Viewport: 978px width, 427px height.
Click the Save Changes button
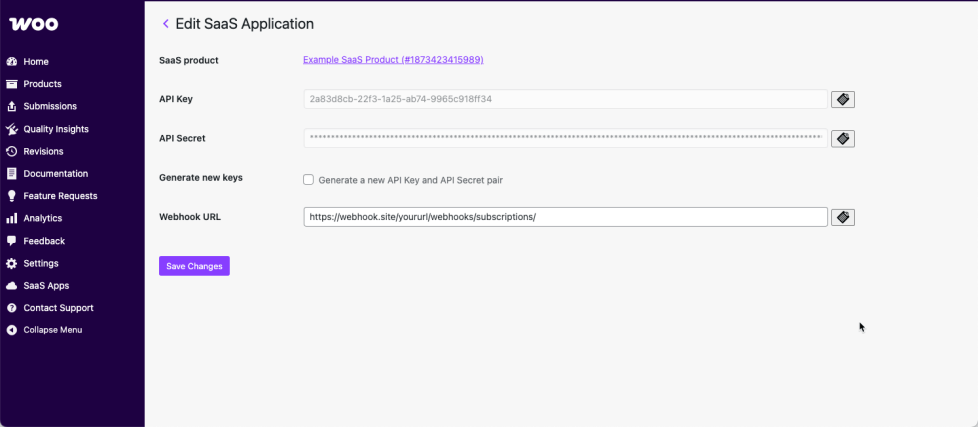pos(194,266)
